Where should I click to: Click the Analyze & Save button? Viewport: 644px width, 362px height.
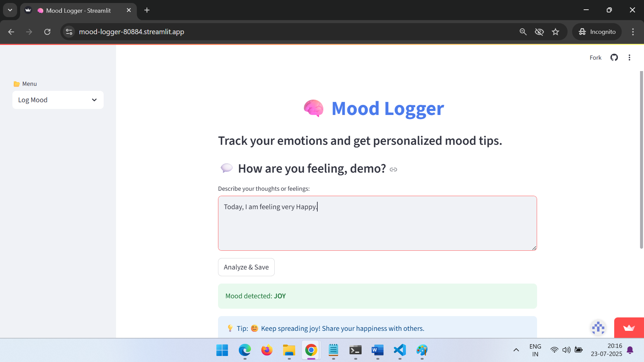pyautogui.click(x=246, y=267)
